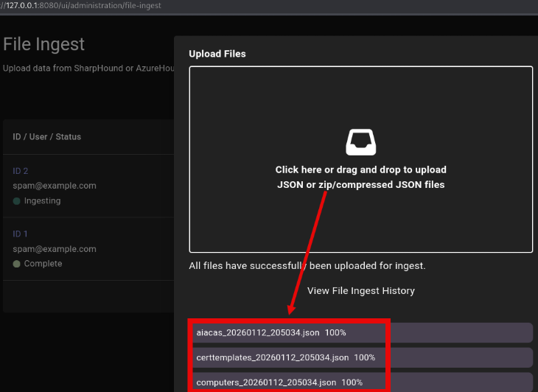This screenshot has height=392, width=538.
Task: Click the Ingesting status label
Action: coord(42,201)
